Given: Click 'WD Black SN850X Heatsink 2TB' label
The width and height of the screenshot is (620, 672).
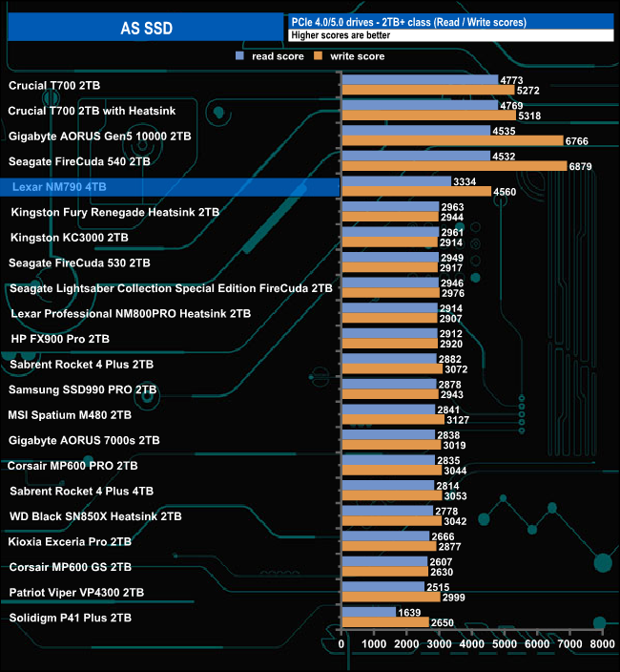Looking at the screenshot, I should click(x=95, y=516).
